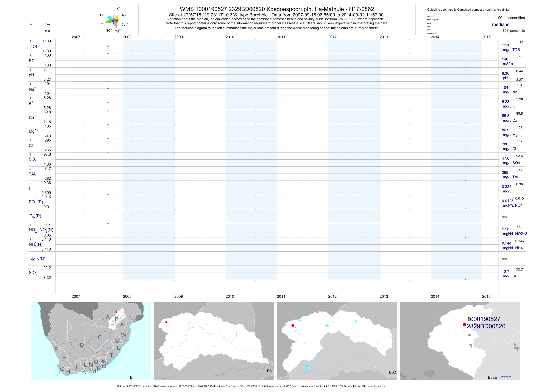The width and height of the screenshot is (554, 392).
Task: Click red site dot on B82E map
Action: point(464,324)
